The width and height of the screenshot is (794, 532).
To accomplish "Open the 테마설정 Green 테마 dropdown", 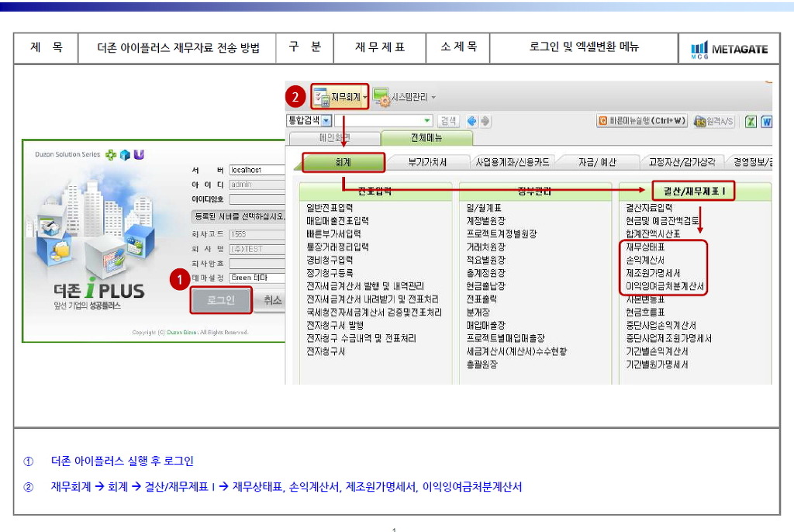I will pos(257,278).
